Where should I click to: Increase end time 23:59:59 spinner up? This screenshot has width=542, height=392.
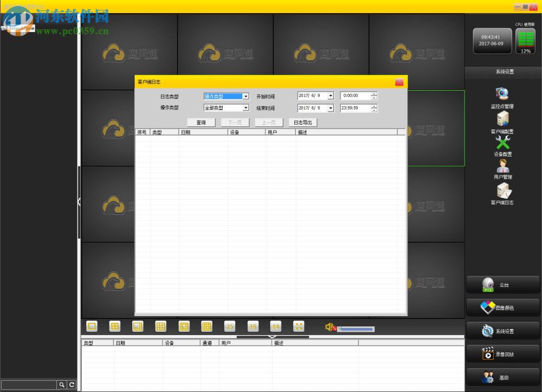coord(374,106)
